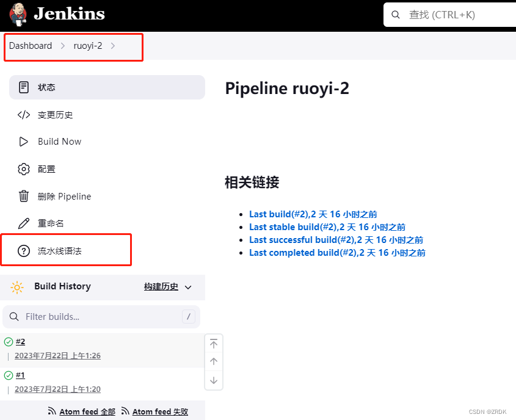
Task: Open Last completed build(#2) link
Action: (337, 253)
